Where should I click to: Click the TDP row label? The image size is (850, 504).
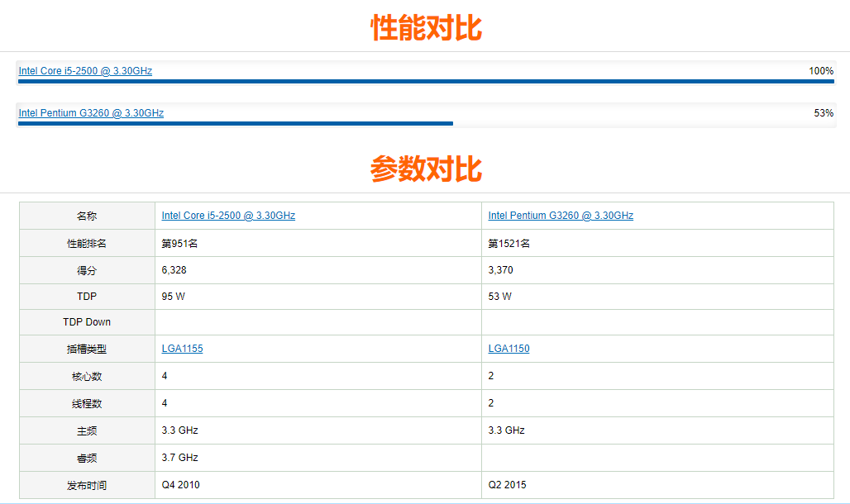87,297
